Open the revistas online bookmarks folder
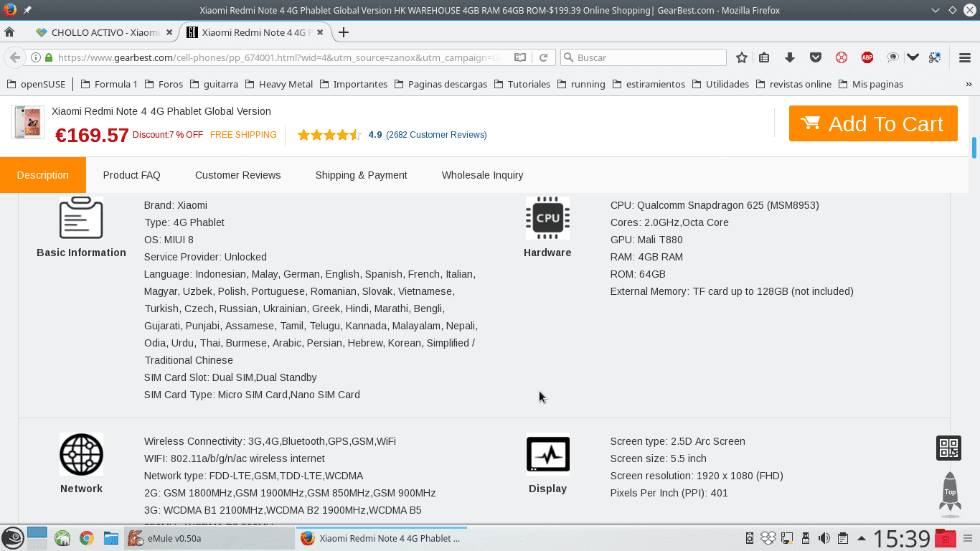Screen dimensions: 980x551 tap(793, 84)
